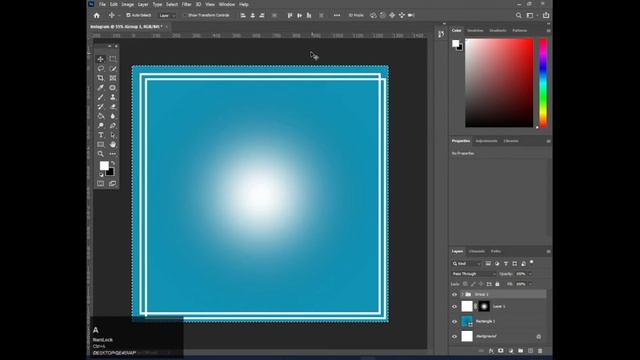Screen dimensions: 640x360
Task: Click the vertical hue slider in Color panel
Action: click(x=543, y=83)
